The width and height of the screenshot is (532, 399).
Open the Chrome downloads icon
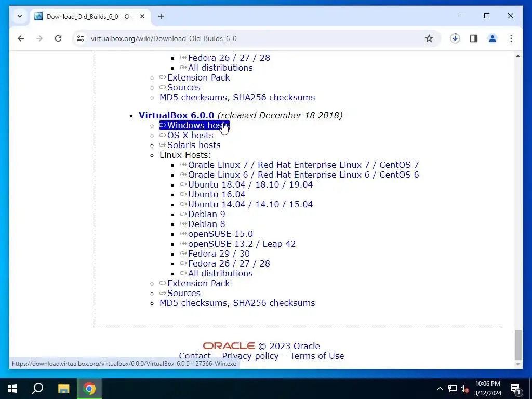point(455,38)
